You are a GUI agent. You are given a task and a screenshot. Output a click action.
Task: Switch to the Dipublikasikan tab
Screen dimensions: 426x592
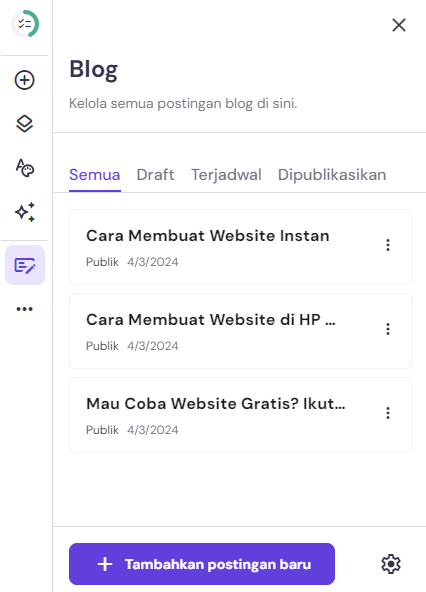coord(332,175)
